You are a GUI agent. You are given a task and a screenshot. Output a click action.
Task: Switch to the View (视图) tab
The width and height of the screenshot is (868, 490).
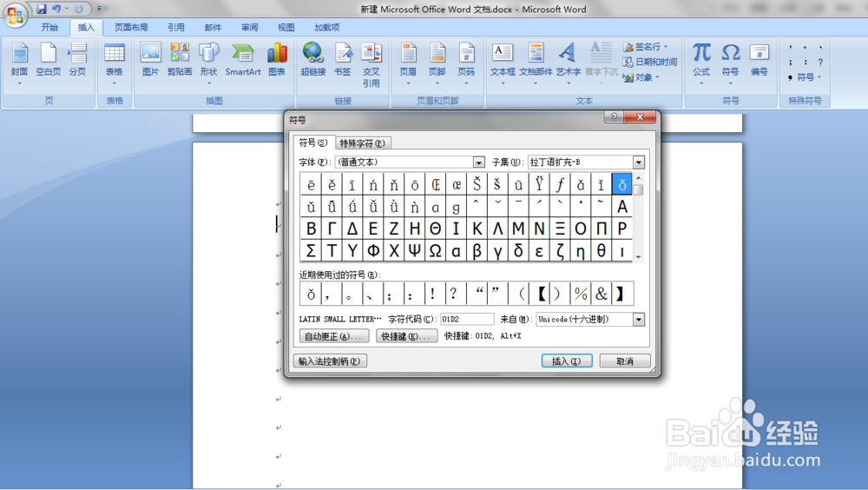pos(286,27)
